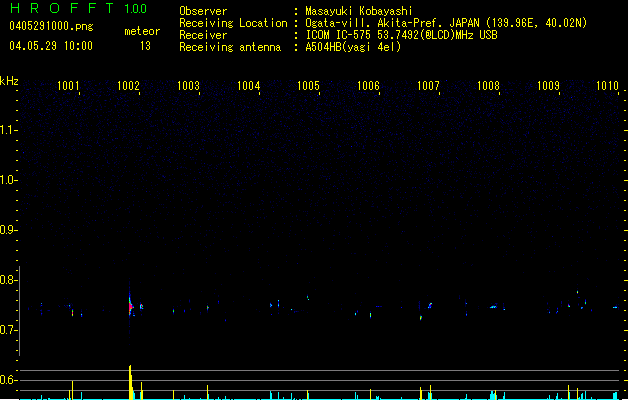Screen dimensions: 629x400
Task: Click the 0.9 frequency axis label
Action: click(8, 230)
